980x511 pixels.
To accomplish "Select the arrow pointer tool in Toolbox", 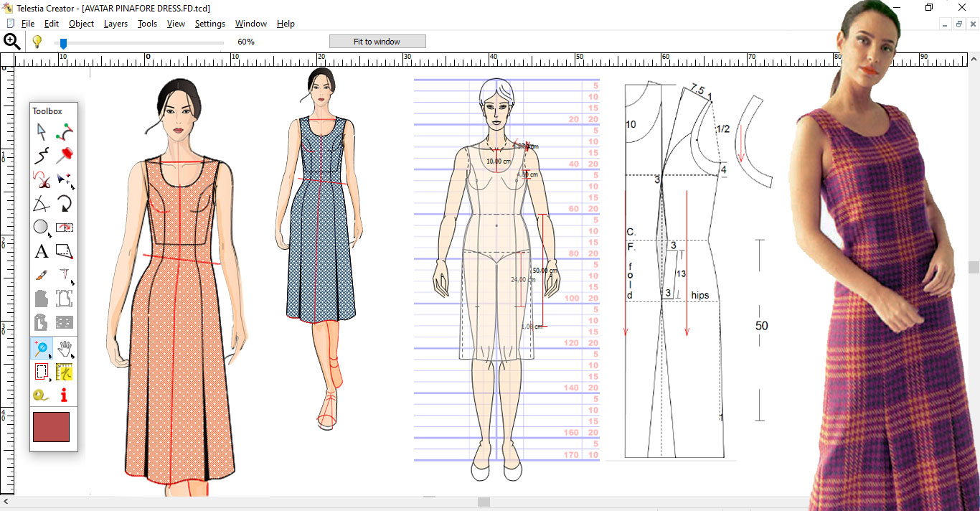I will (x=42, y=131).
